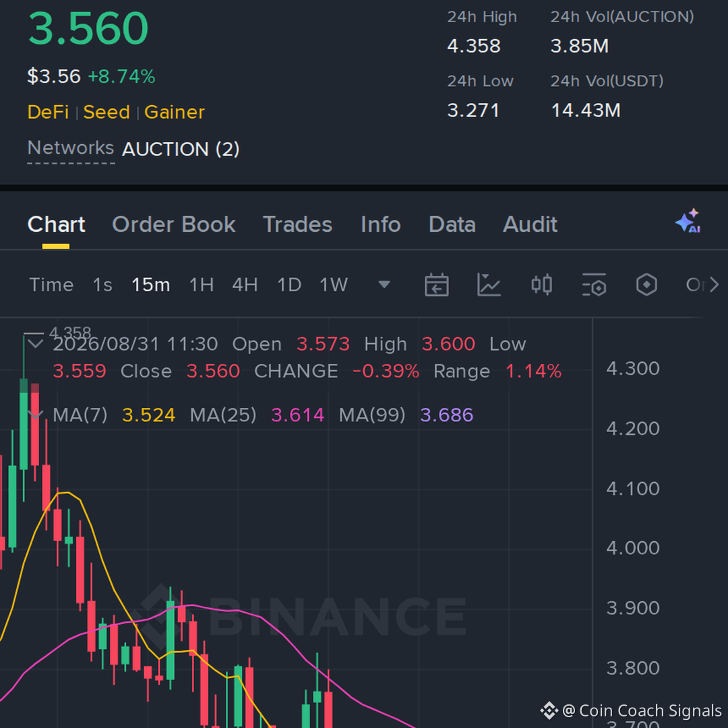The width and height of the screenshot is (728, 728).
Task: Select the 1H interval
Action: pyautogui.click(x=202, y=284)
